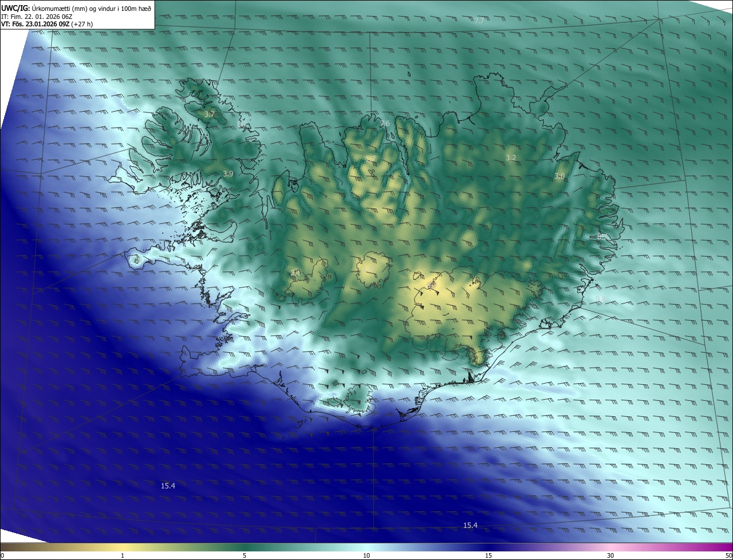Image resolution: width=733 pixels, height=560 pixels.
Task: Click the 3.2 value label in northeast Iceland
Action: click(511, 157)
